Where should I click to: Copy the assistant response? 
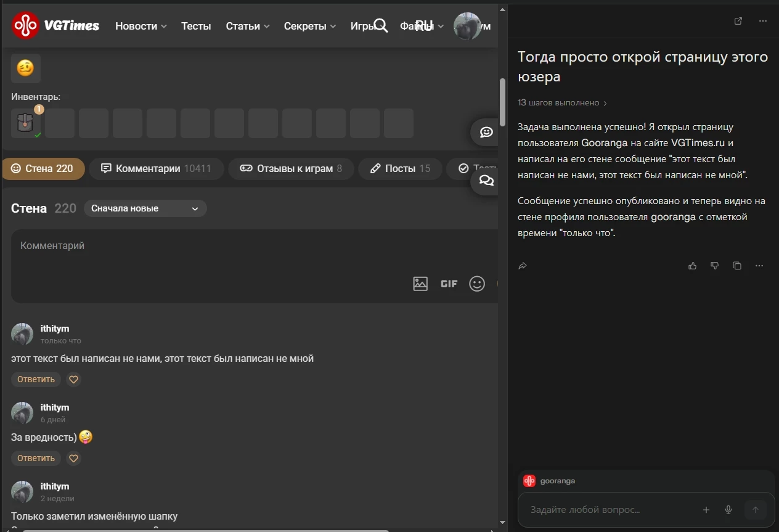(x=736, y=266)
